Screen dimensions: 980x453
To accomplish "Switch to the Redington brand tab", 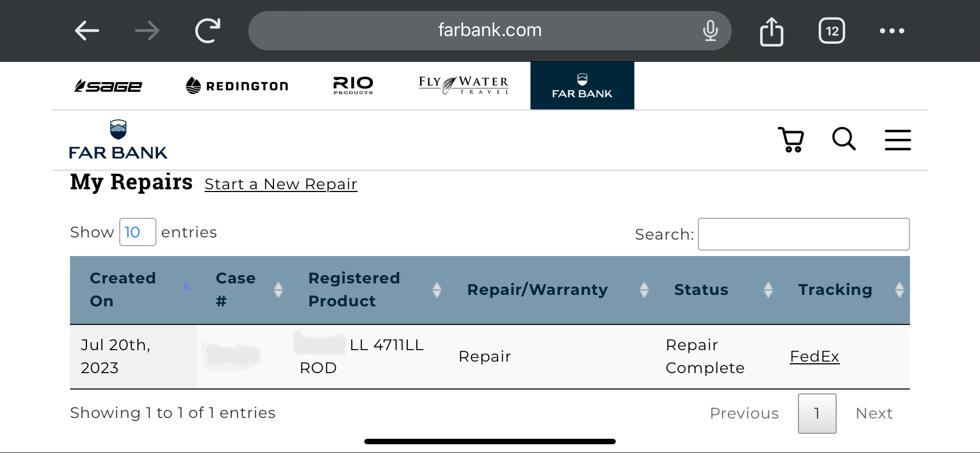I will click(x=237, y=86).
